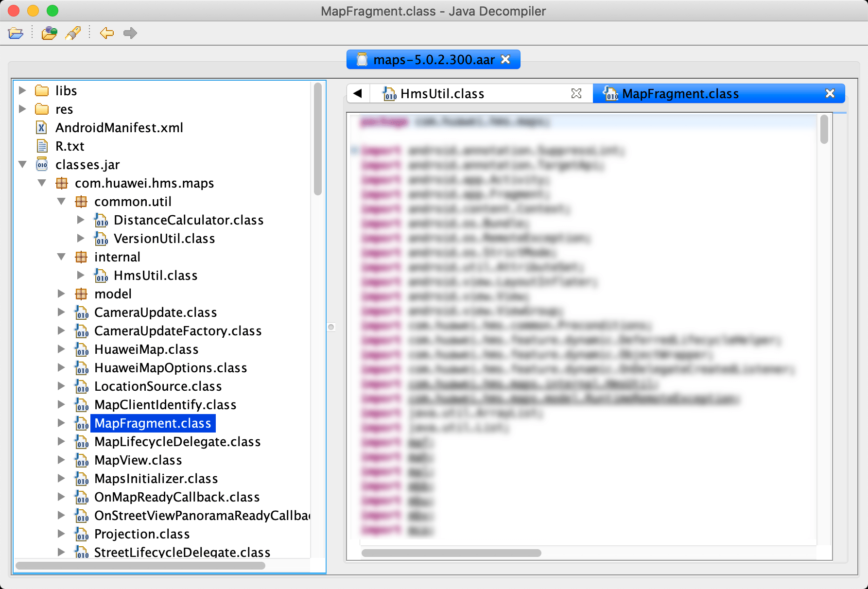Collapse the classes.jar node
This screenshot has width=868, height=589.
click(x=22, y=165)
